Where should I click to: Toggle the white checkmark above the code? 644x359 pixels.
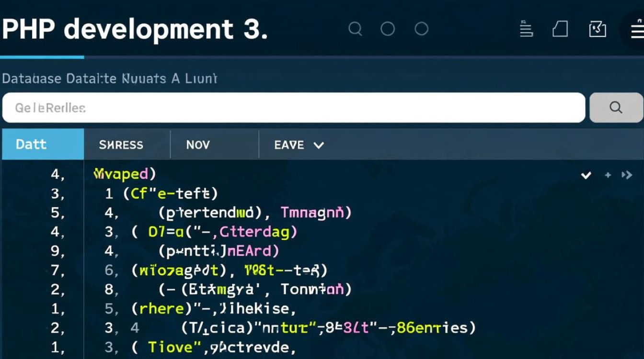pos(586,176)
